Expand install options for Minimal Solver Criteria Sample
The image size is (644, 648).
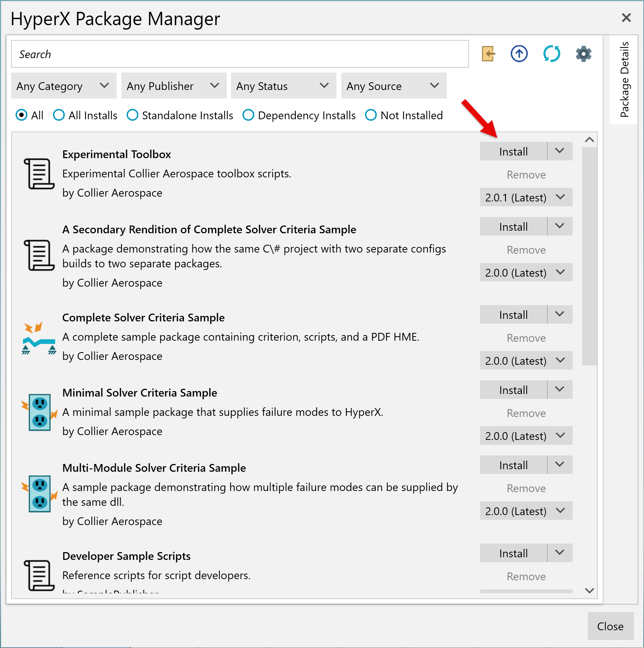point(560,390)
